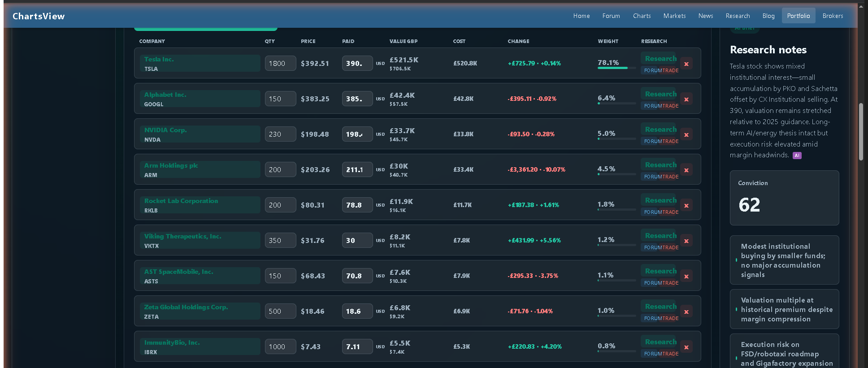Delete the NVIDIA Corp. position via x
868x368 pixels.
(686, 134)
